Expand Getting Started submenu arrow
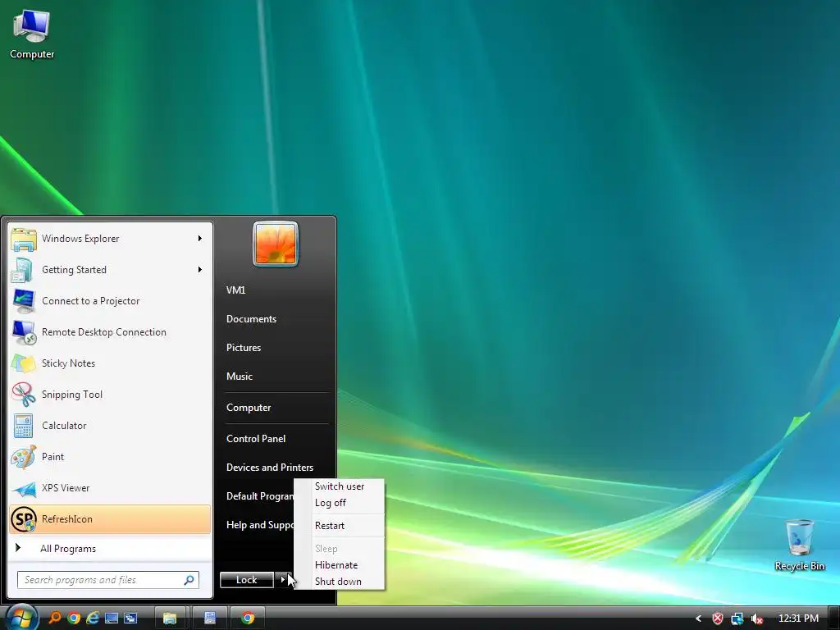 tap(200, 269)
